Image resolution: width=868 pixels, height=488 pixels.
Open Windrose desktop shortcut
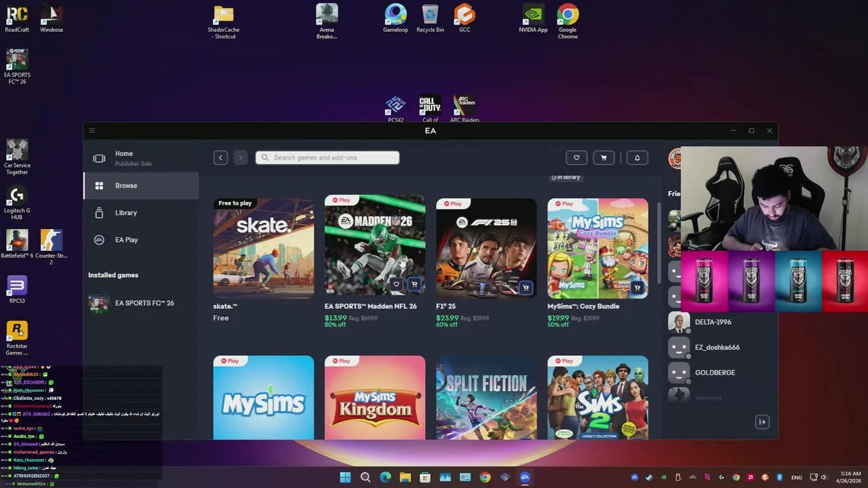tap(52, 19)
